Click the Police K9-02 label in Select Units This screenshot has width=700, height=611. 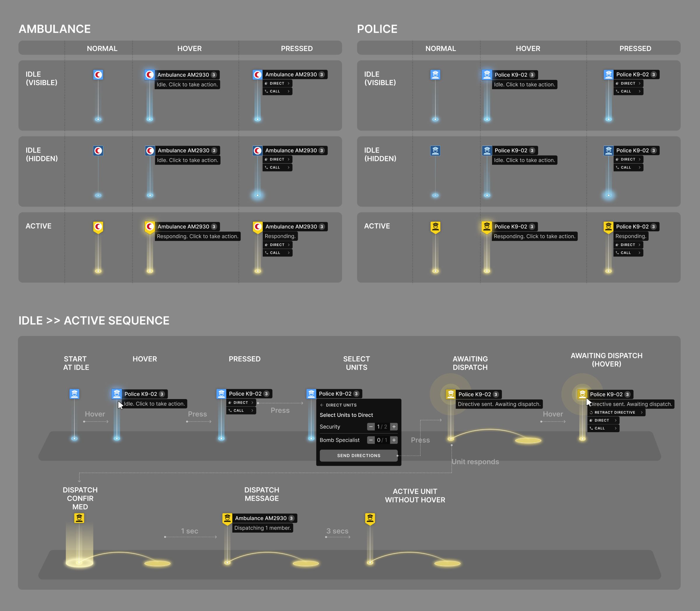[335, 394]
